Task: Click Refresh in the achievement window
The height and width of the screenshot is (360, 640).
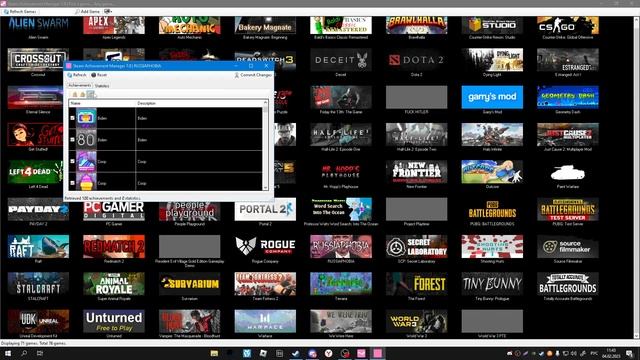Action: (x=77, y=75)
